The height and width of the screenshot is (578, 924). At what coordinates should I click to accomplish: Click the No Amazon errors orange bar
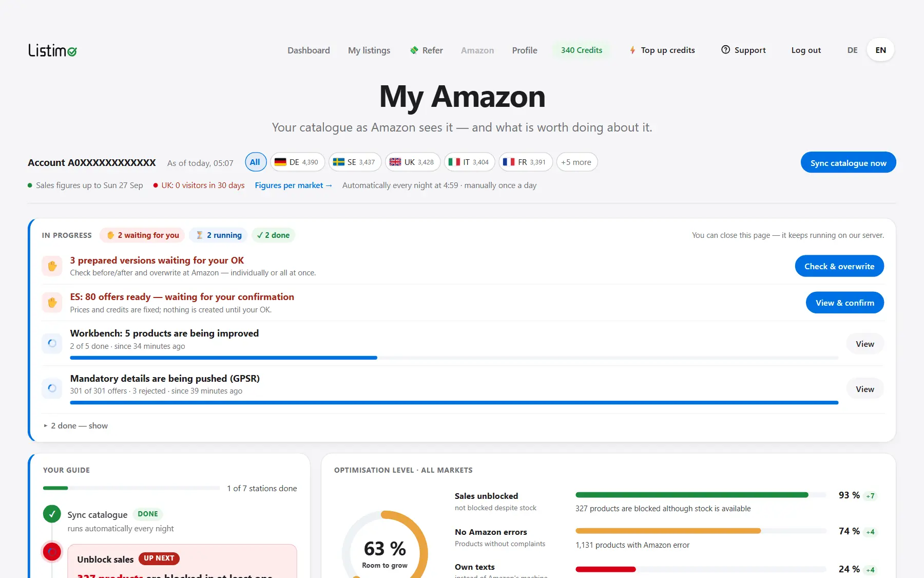(668, 531)
